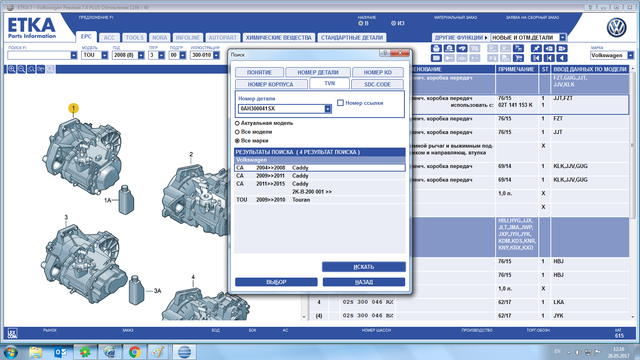This screenshot has width=640, height=360.
Task: Open the Химические вещества tab
Action: coord(278,38)
